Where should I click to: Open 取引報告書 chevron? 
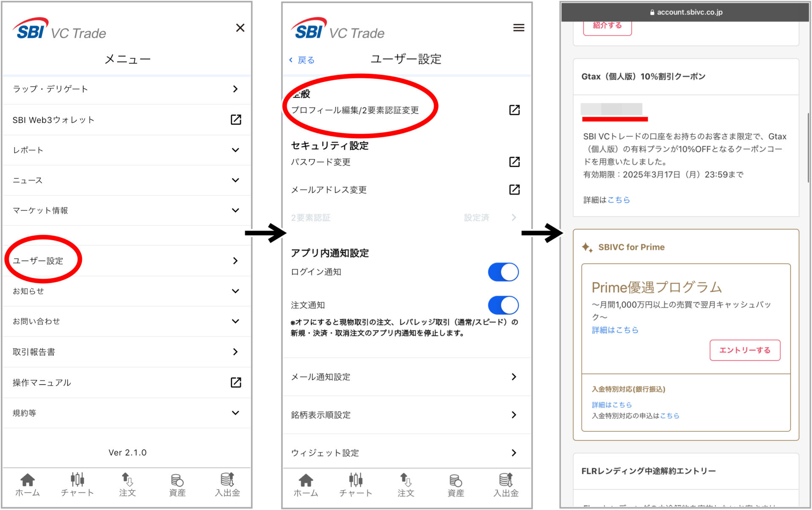[x=236, y=352]
